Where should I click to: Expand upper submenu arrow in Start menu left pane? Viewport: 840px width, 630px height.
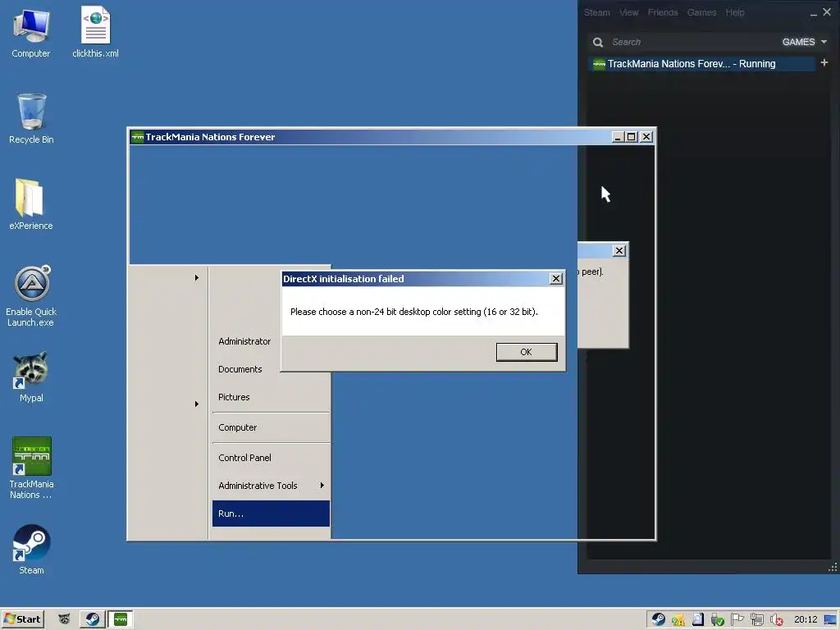[x=197, y=277]
